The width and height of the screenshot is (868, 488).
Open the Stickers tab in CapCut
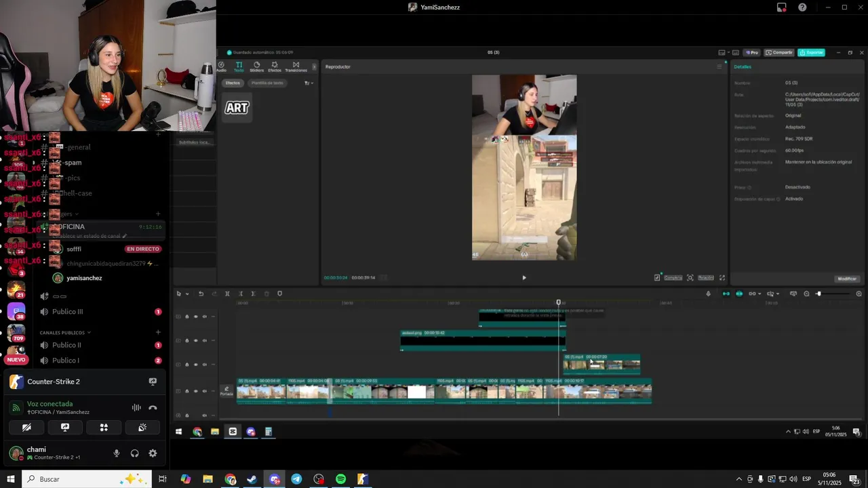point(256,66)
